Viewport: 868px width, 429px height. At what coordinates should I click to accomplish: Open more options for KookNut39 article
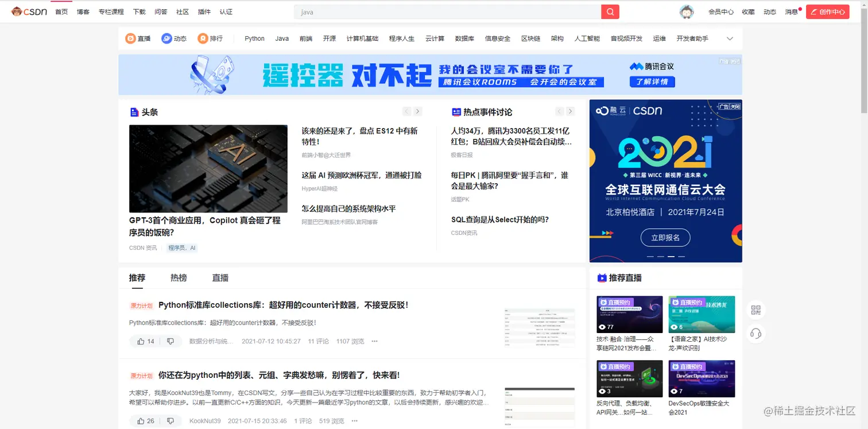(x=355, y=421)
